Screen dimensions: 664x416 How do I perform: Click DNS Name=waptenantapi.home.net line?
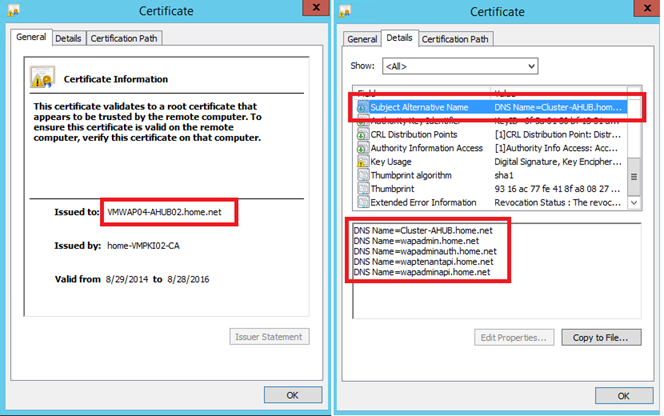[423, 261]
